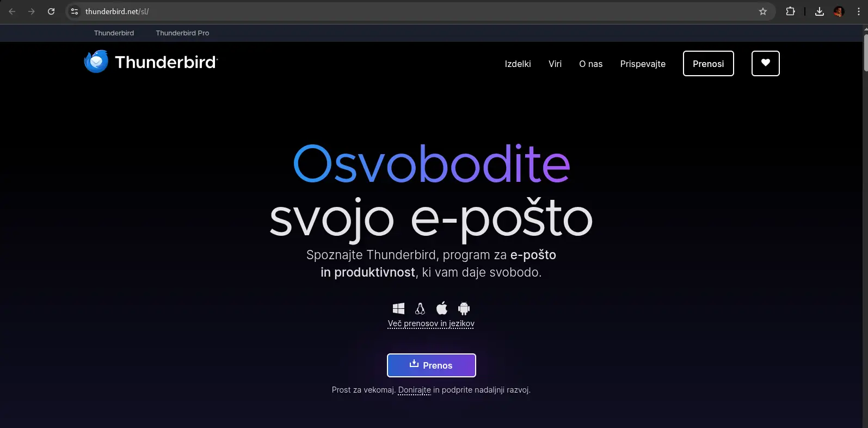The image size is (868, 428).
Task: Click the browser back arrow
Action: [x=12, y=11]
